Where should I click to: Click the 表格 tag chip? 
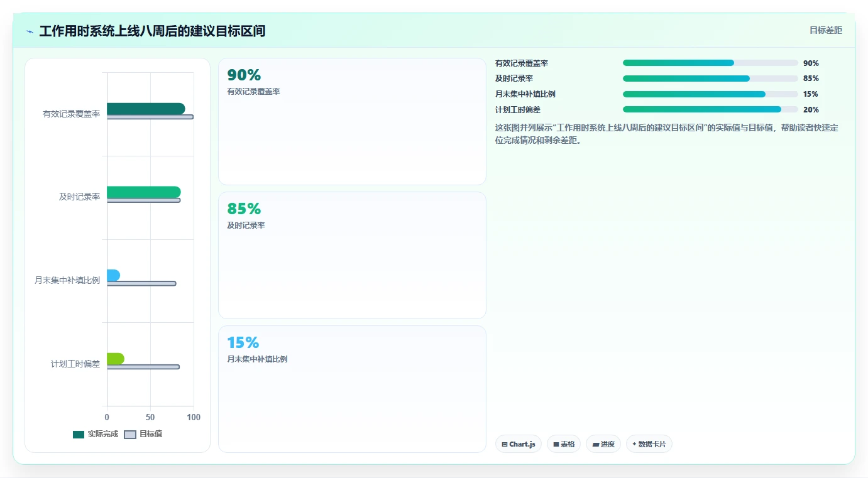564,444
